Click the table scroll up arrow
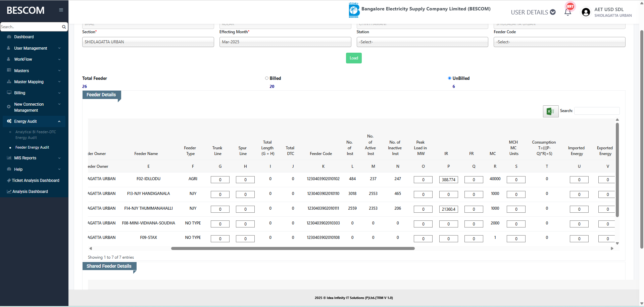 pos(617,120)
